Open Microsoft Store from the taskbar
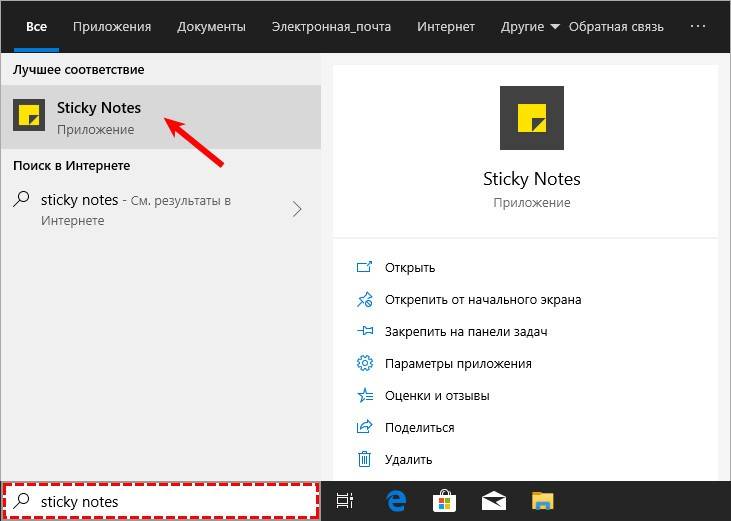The width and height of the screenshot is (731, 521). coord(444,501)
